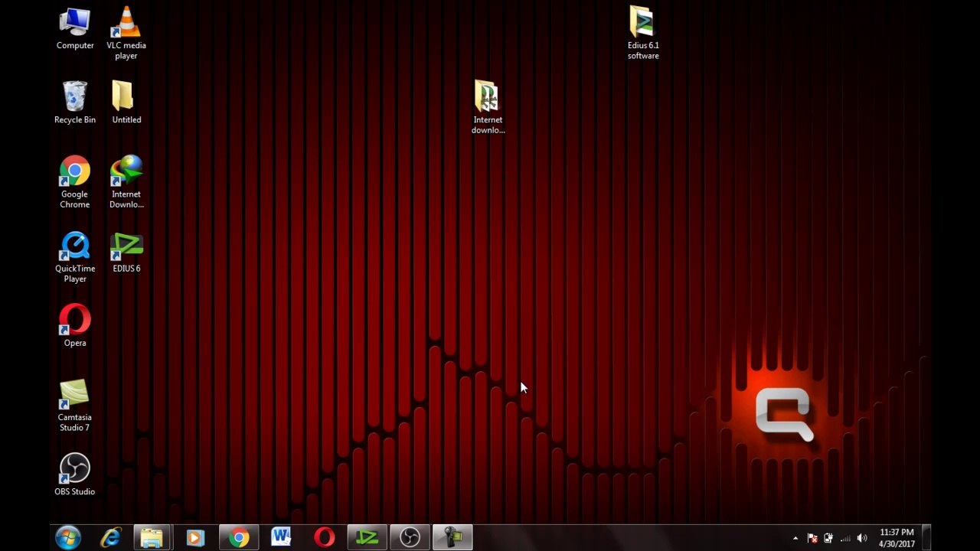This screenshot has height=551, width=980.
Task: Select the VLC media player desktop shortcut
Action: click(x=126, y=34)
